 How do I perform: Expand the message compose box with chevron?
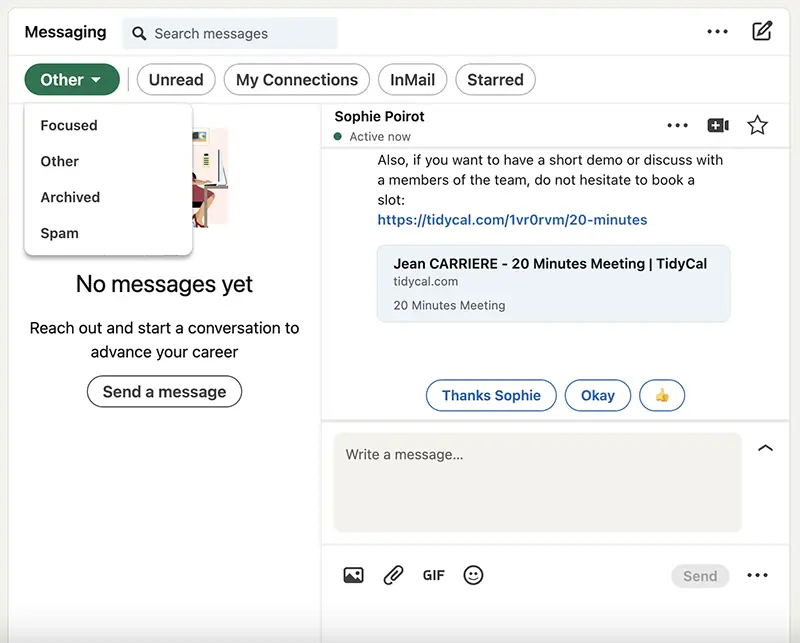(765, 448)
